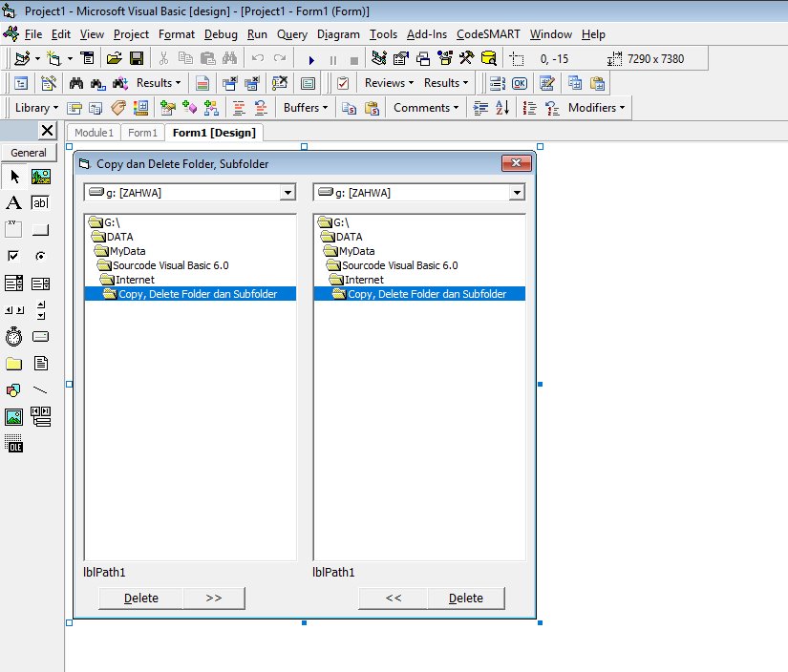Screen dimensions: 788x672
Task: Select the Timer control tool
Action: [x=14, y=337]
